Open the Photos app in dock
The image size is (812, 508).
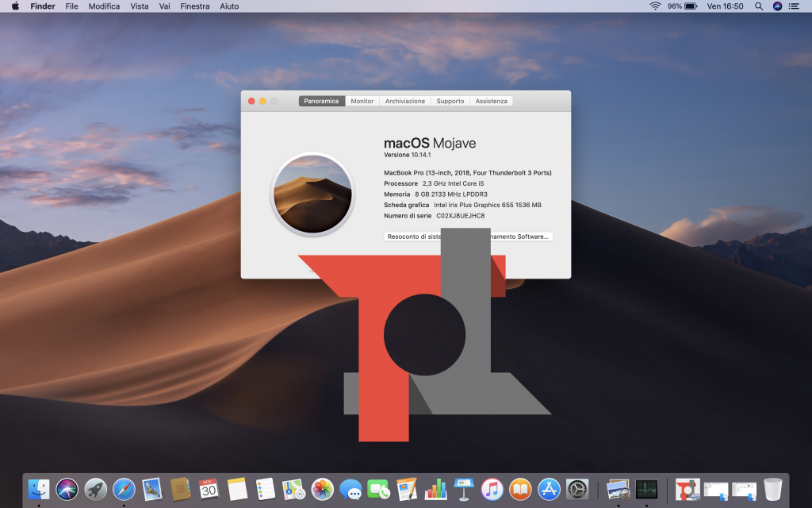tap(322, 489)
